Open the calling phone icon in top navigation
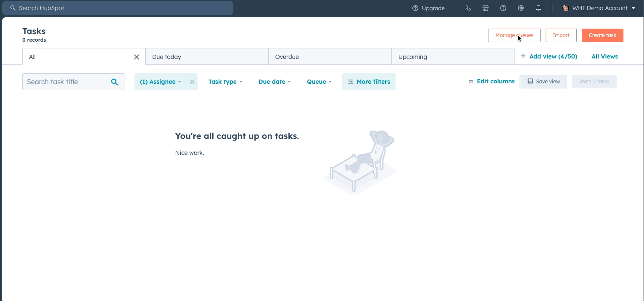 tap(468, 8)
